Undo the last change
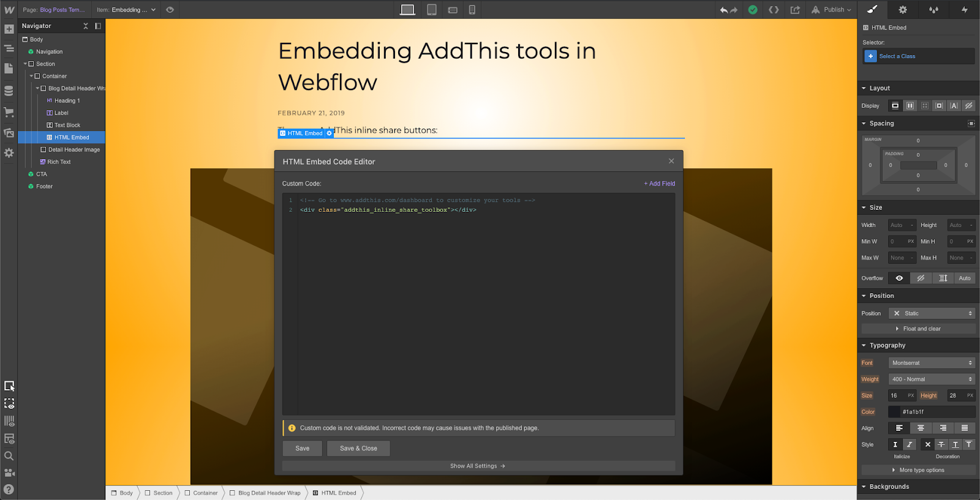Viewport: 980px width, 500px height. [724, 10]
